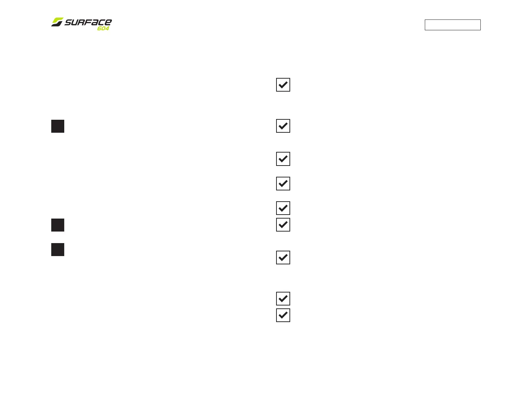
Task: Click the middle black square
Action: pos(58,225)
